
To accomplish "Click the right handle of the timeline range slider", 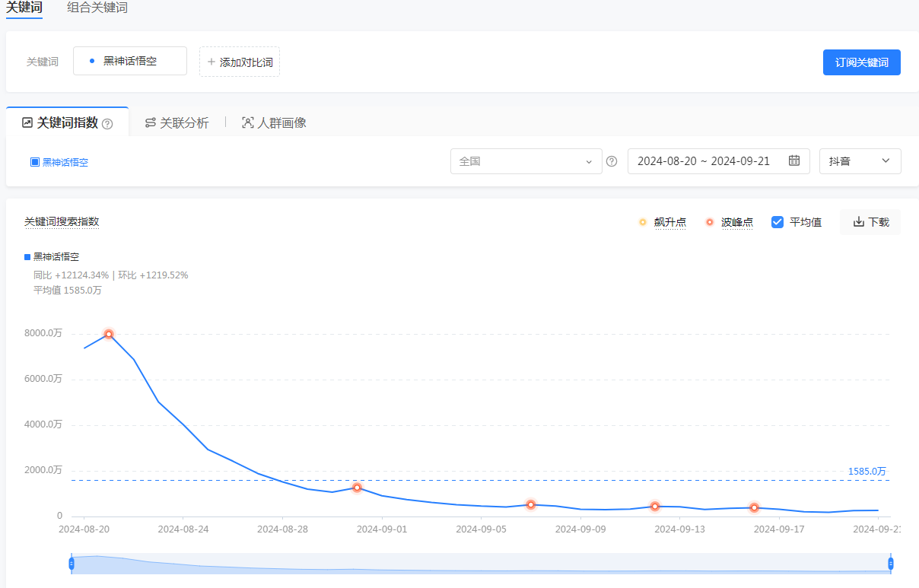I will [x=891, y=564].
